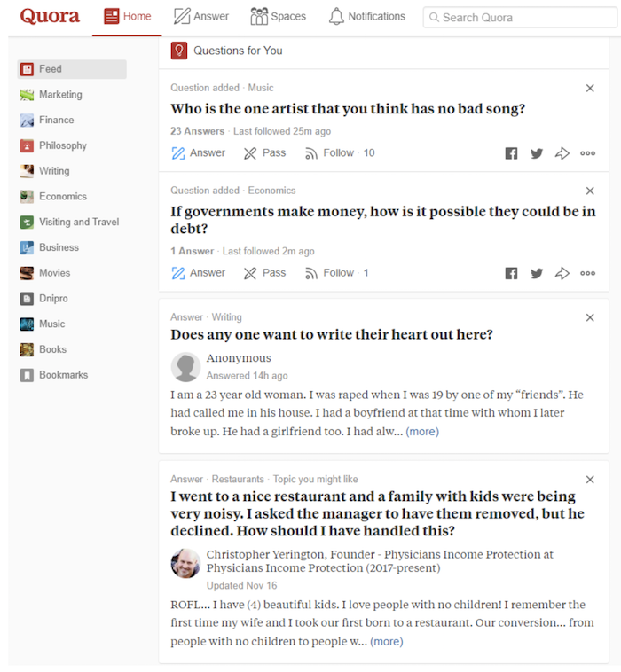The image size is (621, 672).
Task: Click share arrow for no bad song question
Action: click(562, 153)
